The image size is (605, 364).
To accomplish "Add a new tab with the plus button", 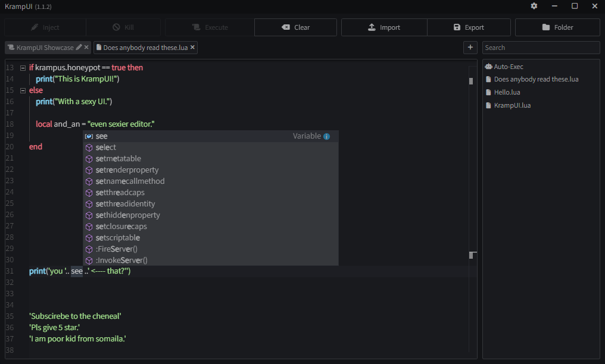I will [x=470, y=48].
